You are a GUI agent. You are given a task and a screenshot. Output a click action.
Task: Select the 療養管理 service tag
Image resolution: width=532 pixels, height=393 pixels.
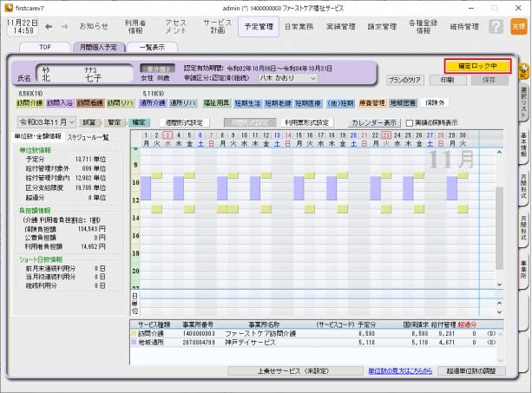[x=372, y=102]
